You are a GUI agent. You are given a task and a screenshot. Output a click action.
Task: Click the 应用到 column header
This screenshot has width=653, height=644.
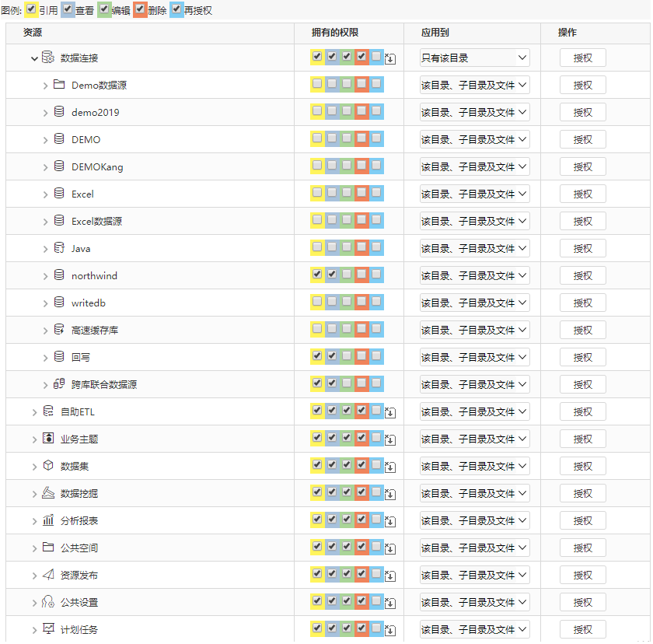[x=435, y=33]
